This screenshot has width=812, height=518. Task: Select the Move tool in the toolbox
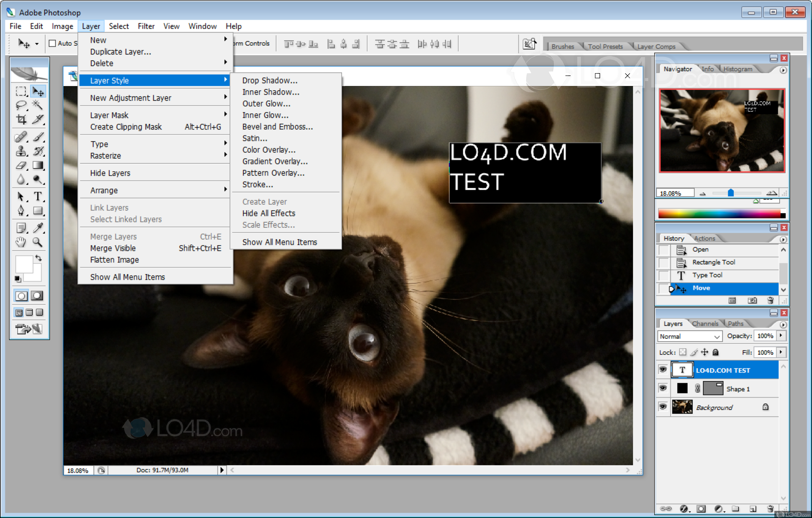(38, 91)
